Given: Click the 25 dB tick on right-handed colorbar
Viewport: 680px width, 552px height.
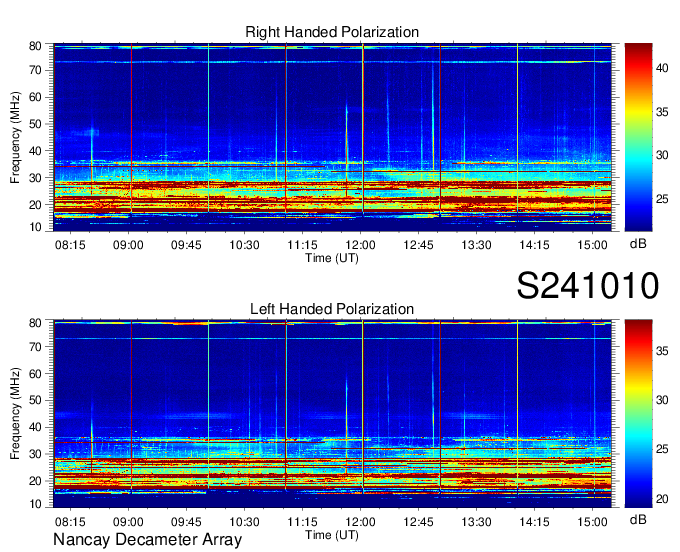Looking at the screenshot, I should (x=662, y=199).
